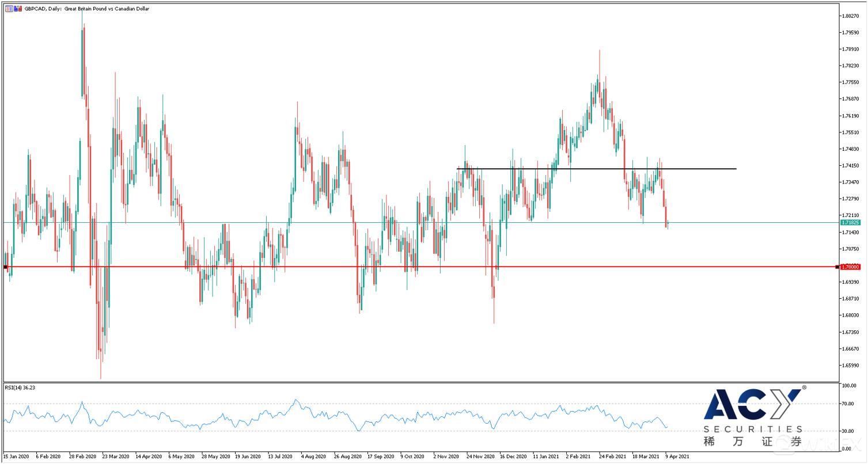Click the 24 Feb 2021 date label

point(613,456)
